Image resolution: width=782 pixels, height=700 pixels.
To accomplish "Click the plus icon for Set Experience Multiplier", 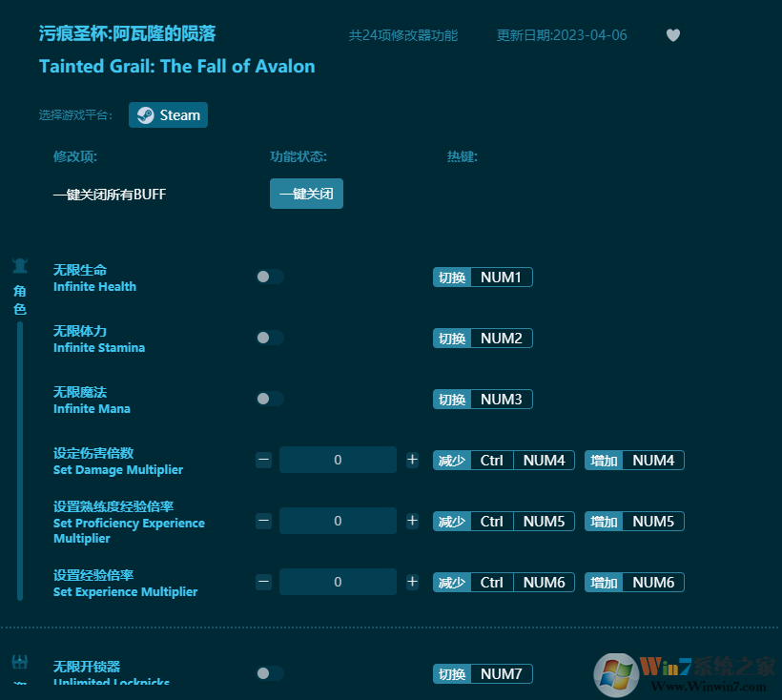I will tap(412, 582).
